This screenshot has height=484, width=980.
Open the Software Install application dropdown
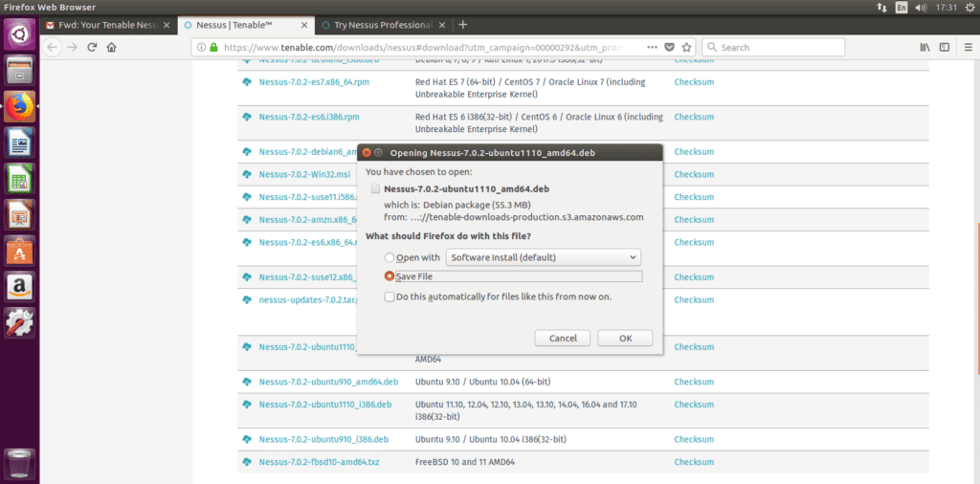[544, 257]
